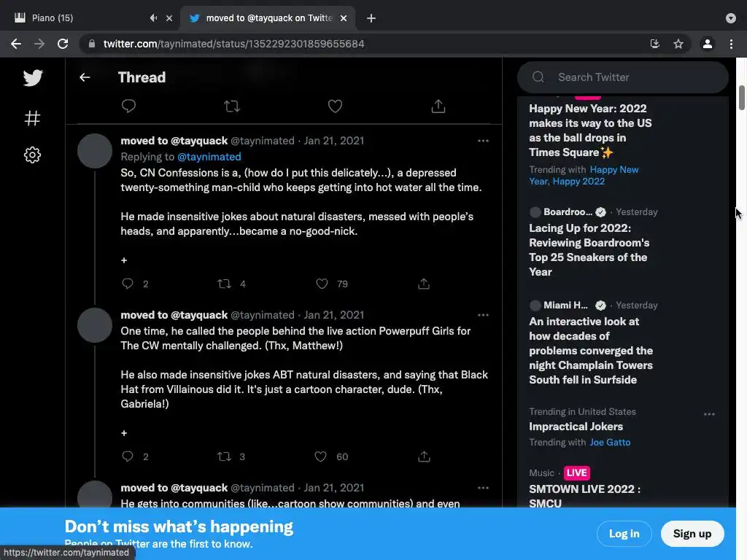Screen dimensions: 747x560
Task: Go back using Thread arrow
Action: 85,77
